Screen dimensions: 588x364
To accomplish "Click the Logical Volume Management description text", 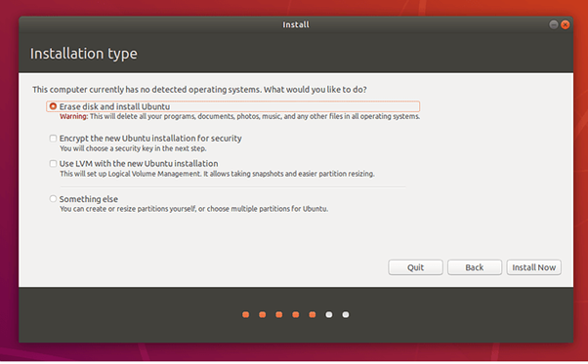I will [217, 174].
